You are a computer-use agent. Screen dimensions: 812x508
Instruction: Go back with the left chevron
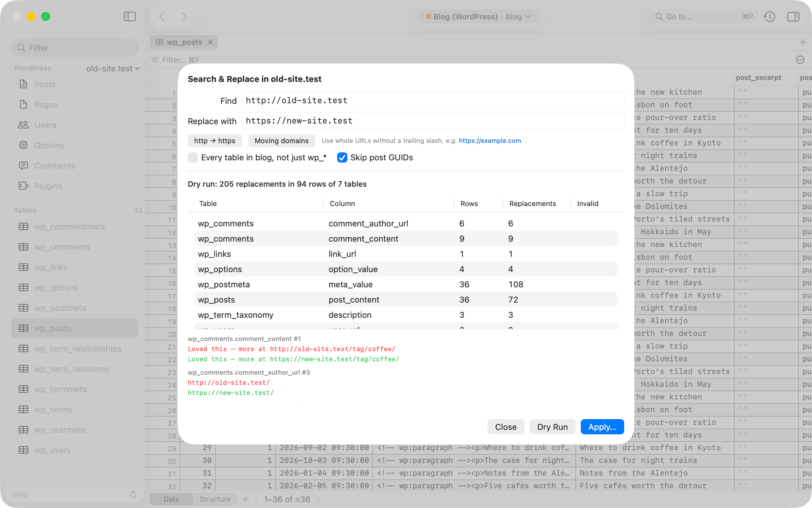161,17
